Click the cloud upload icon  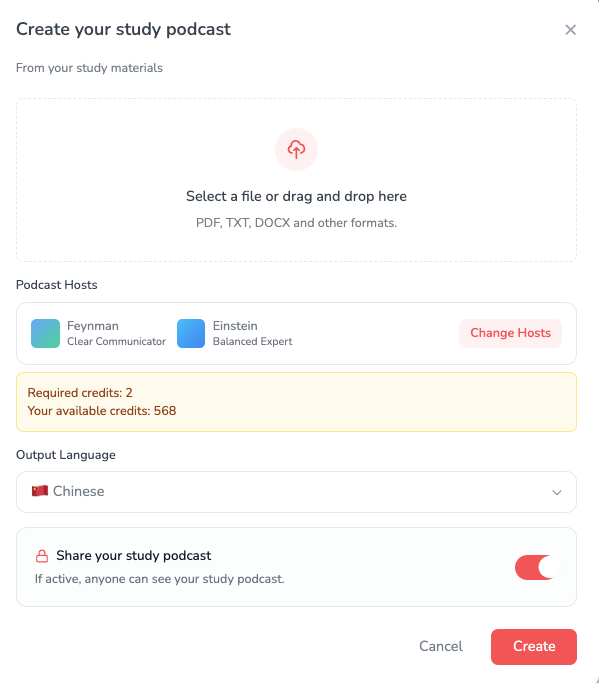pyautogui.click(x=296, y=149)
